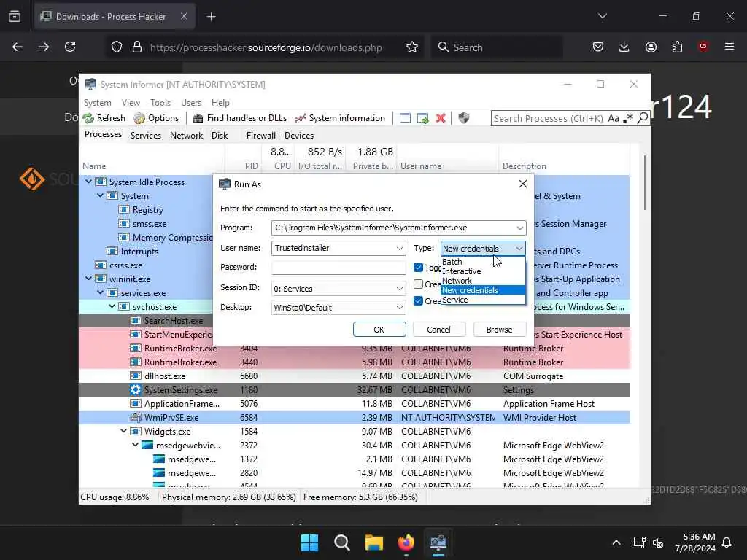Open the Users menu
The height and width of the screenshot is (560, 747).
[x=191, y=102]
